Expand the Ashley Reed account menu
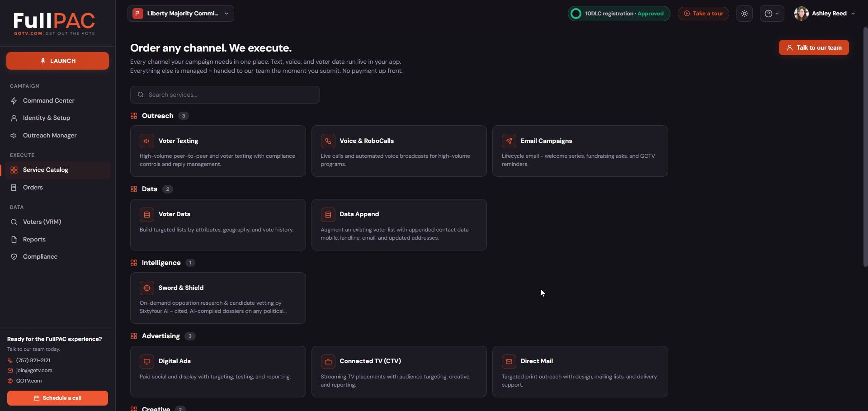This screenshot has height=411, width=868. [825, 14]
